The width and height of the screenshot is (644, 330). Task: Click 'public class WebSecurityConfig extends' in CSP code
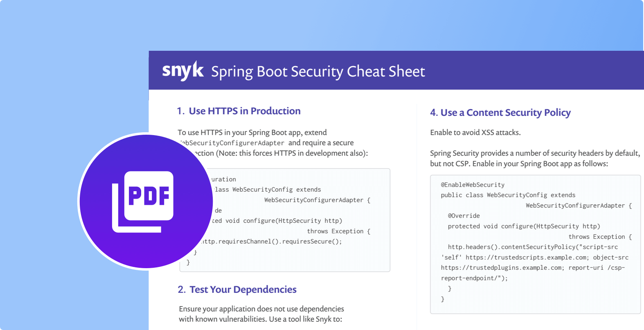[x=508, y=195]
